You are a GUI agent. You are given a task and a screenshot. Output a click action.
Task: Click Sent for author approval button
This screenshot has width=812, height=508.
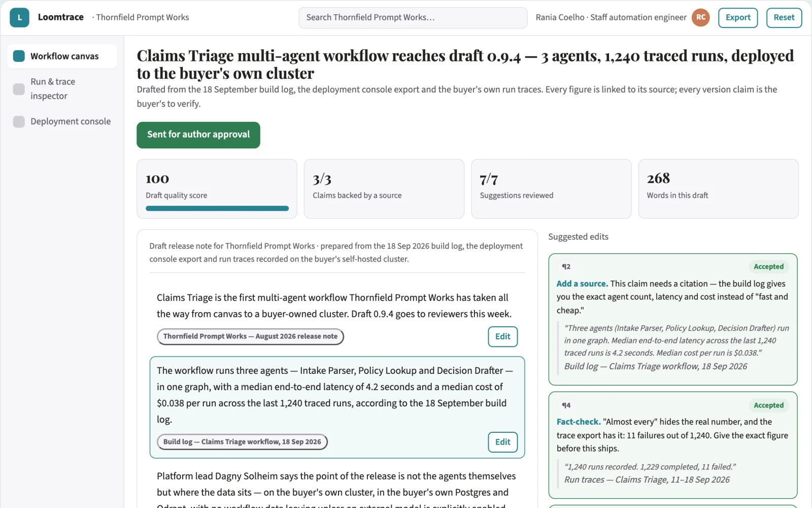click(x=198, y=135)
